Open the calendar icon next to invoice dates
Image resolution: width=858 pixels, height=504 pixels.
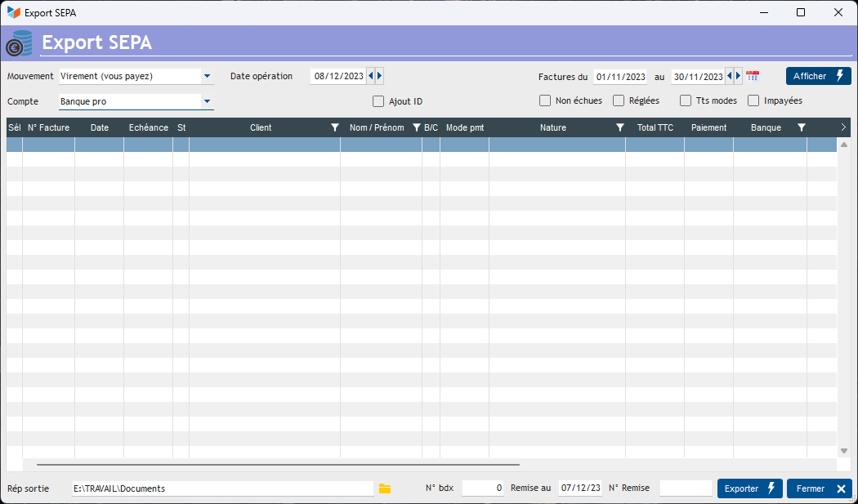click(753, 76)
